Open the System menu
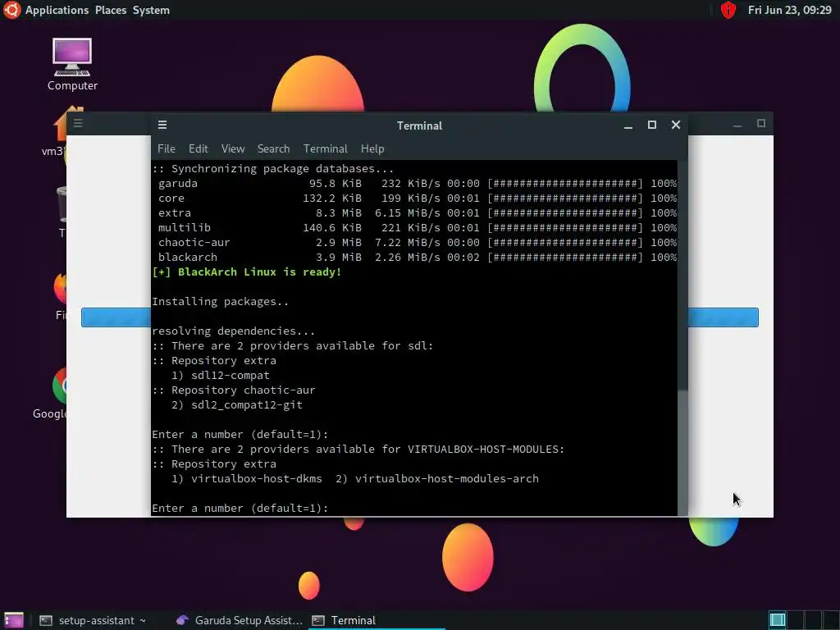The width and height of the screenshot is (840, 630). (151, 10)
